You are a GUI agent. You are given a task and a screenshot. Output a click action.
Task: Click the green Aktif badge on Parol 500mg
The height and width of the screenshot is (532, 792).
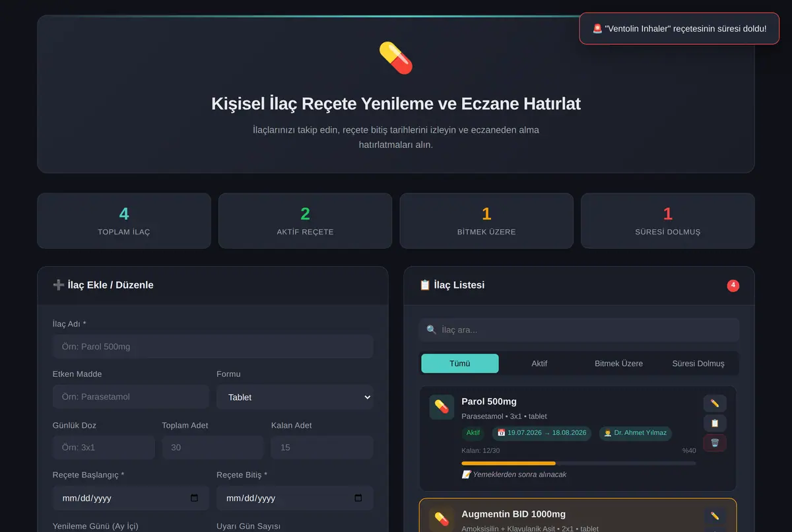[x=473, y=433]
